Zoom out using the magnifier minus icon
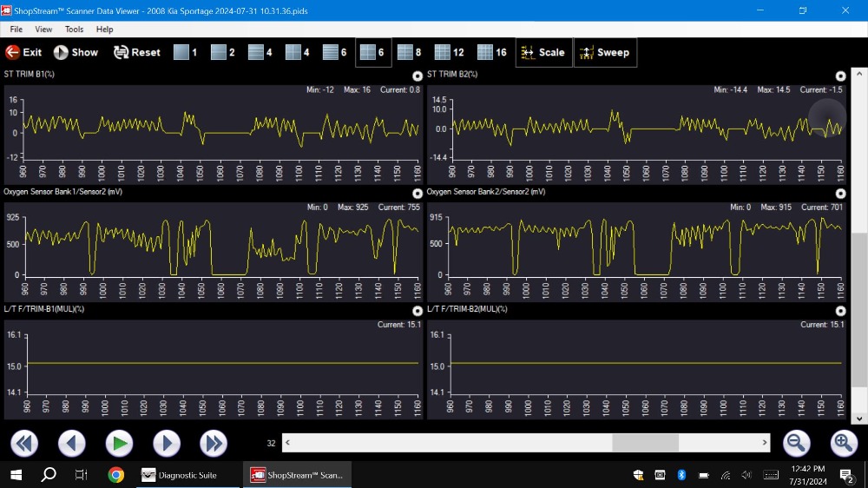Viewport: 868px width, 488px height. [x=796, y=443]
